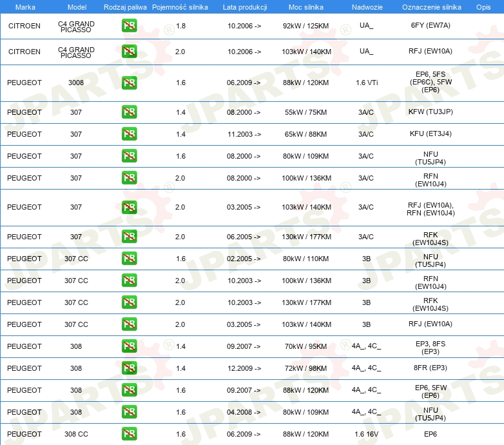The height and width of the screenshot is (445, 504).
Task: Click the 308 CC model cell
Action: tap(76, 434)
